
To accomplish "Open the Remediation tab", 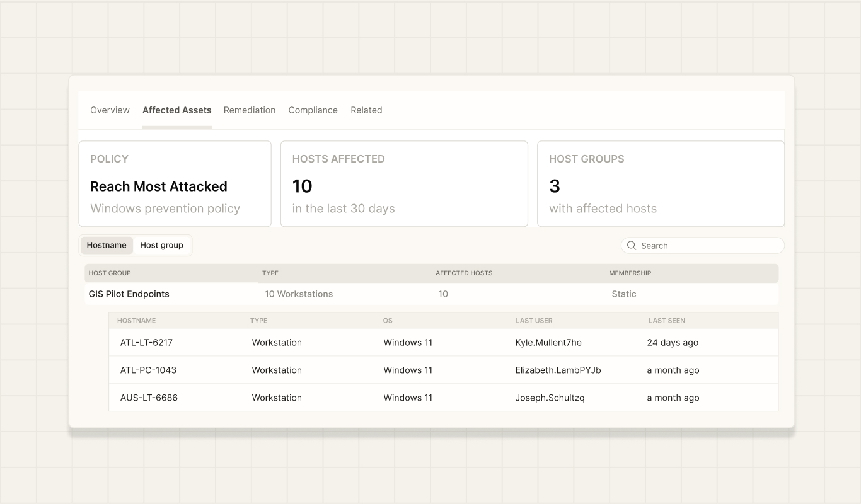I will tap(250, 110).
